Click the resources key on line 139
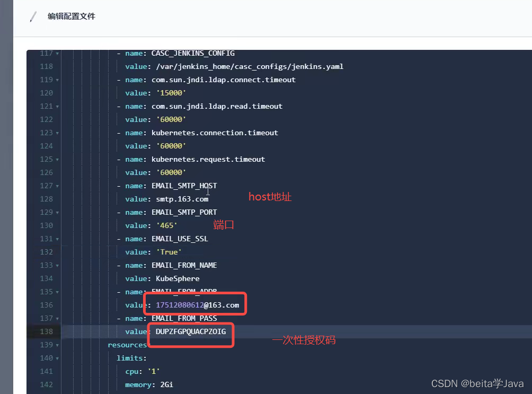This screenshot has height=394, width=532. click(127, 345)
